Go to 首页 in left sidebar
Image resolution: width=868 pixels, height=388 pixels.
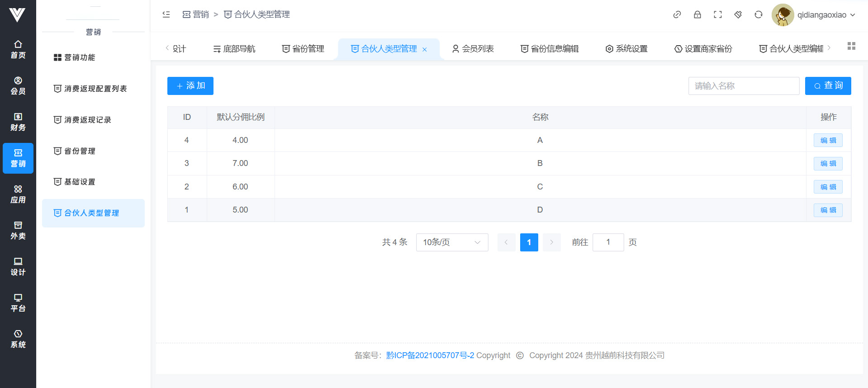(18, 49)
